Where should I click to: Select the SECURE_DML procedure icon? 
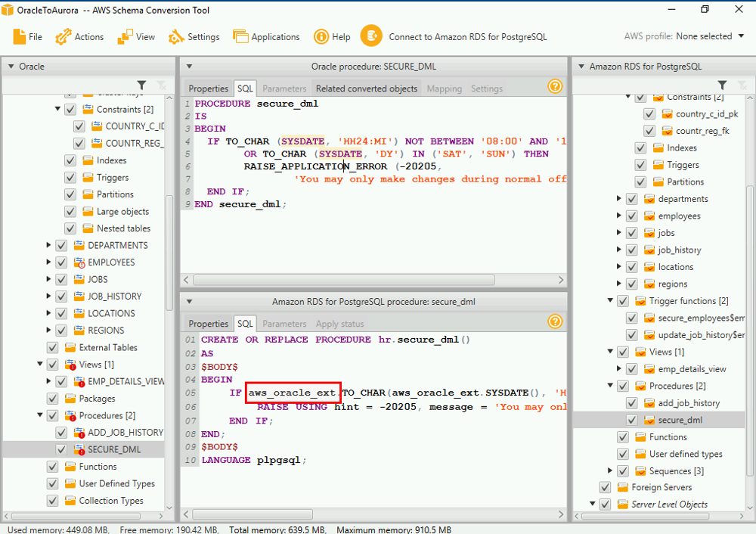pyautogui.click(x=79, y=449)
